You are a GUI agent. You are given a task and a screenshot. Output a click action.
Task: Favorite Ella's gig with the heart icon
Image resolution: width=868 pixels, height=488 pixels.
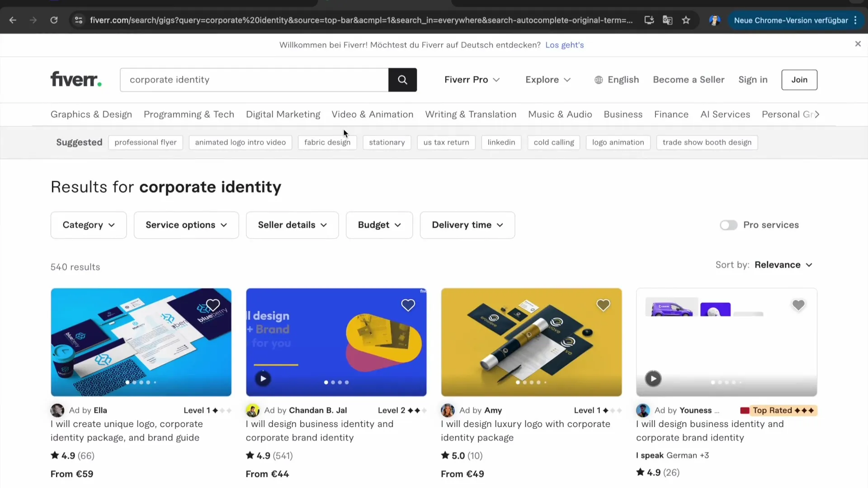212,305
